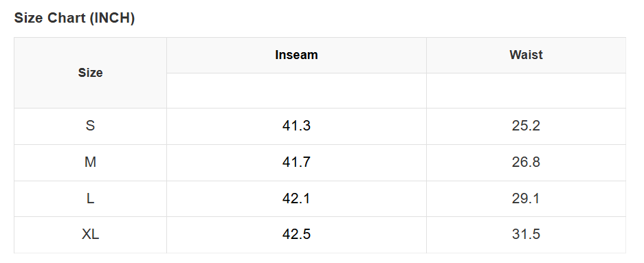The image size is (644, 263).
Task: Click the word INCH in the title
Action: point(112,18)
